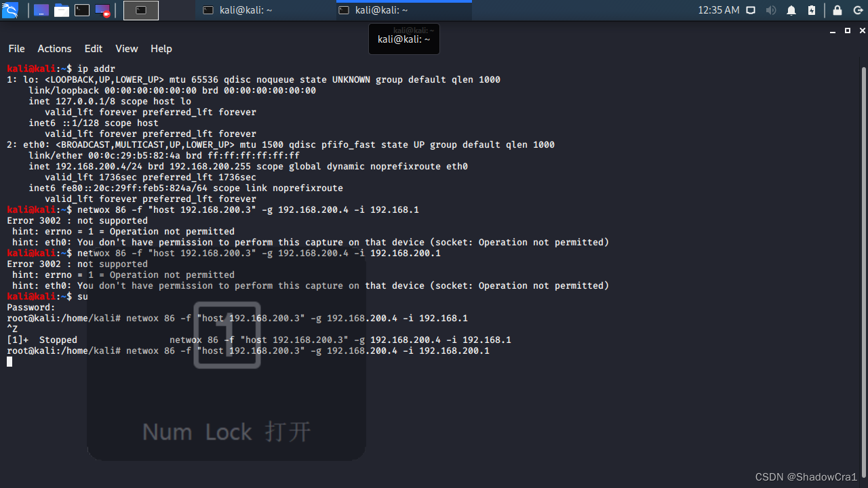The image size is (868, 488).
Task: Open the Actions menu in terminal
Action: (54, 49)
